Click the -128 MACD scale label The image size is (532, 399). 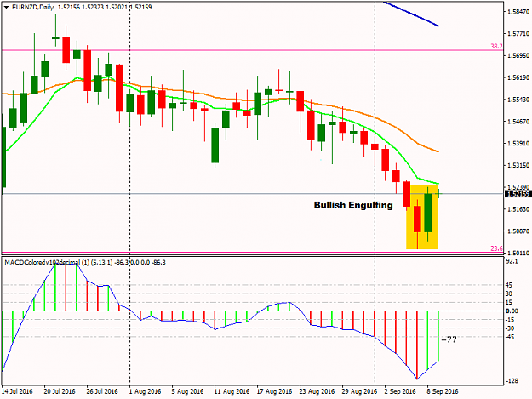point(512,381)
